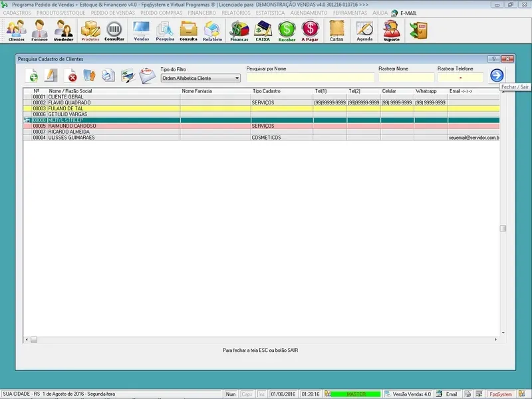Click the Pesquisar por Nome field

point(310,78)
